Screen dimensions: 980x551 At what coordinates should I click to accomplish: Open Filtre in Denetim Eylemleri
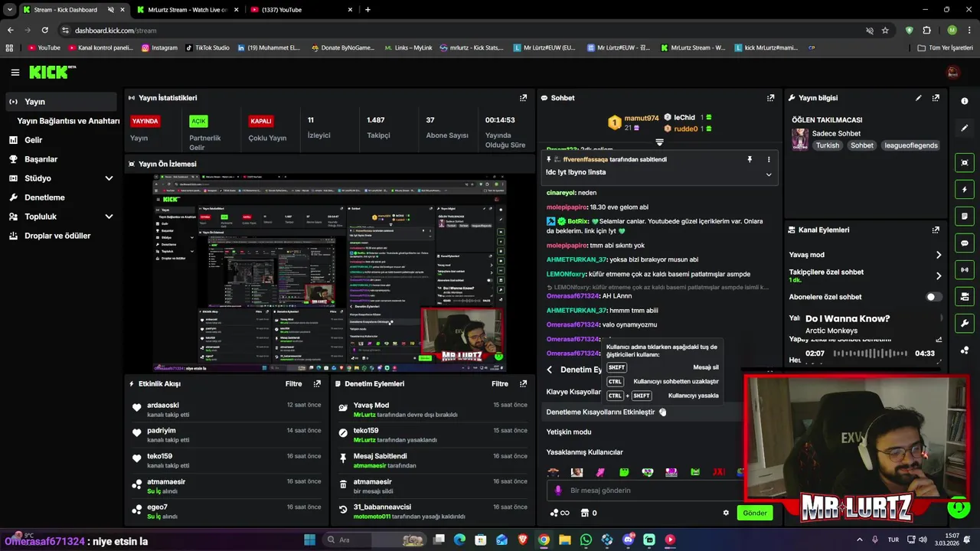pyautogui.click(x=500, y=384)
